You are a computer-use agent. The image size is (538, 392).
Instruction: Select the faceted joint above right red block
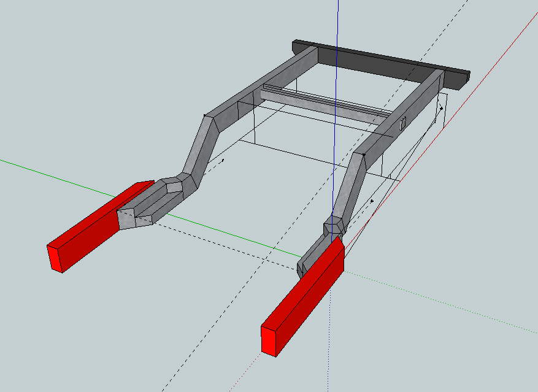point(335,225)
